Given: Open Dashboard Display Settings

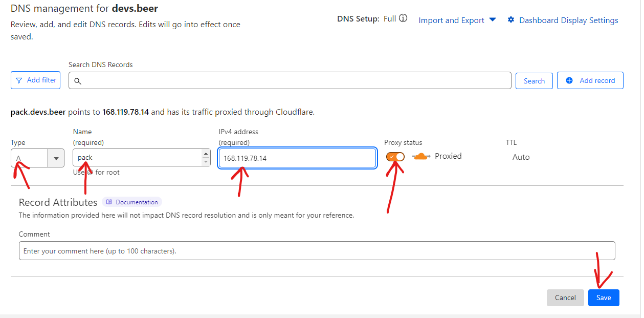Looking at the screenshot, I should [568, 20].
